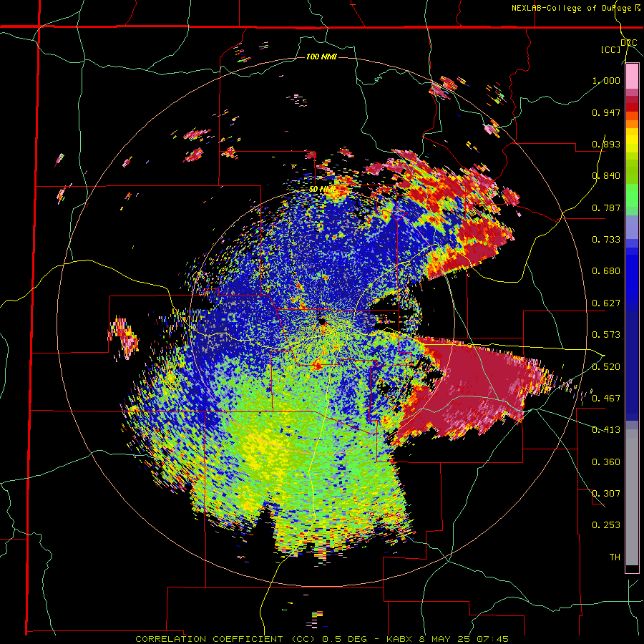Click the 0.787 scale value
The height and width of the screenshot is (644, 644).
pyautogui.click(x=606, y=208)
